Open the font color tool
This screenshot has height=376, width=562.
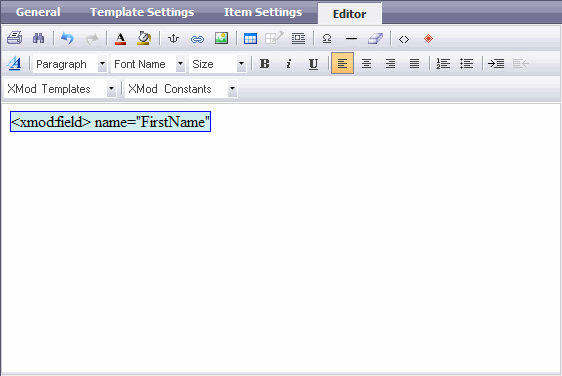120,38
